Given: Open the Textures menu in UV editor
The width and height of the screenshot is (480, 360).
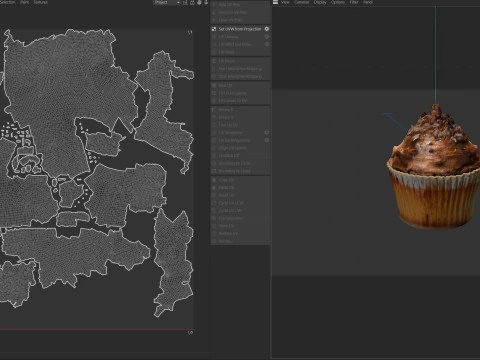Looking at the screenshot, I should click(40, 2).
